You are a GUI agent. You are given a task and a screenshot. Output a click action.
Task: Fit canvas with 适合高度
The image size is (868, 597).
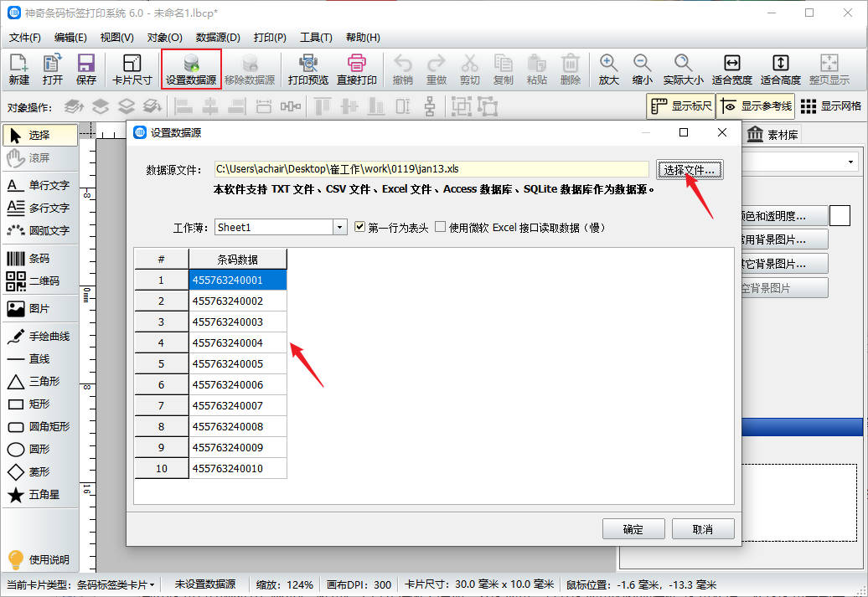(781, 69)
